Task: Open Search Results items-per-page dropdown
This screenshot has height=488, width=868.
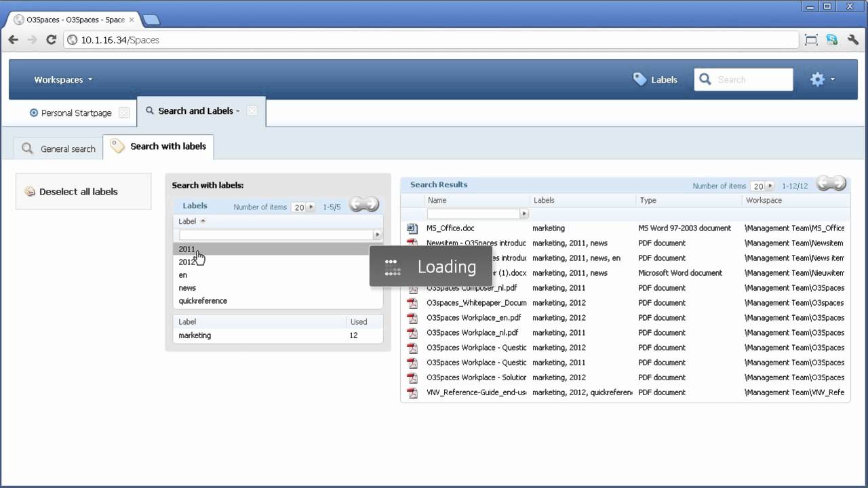Action: pyautogui.click(x=763, y=186)
